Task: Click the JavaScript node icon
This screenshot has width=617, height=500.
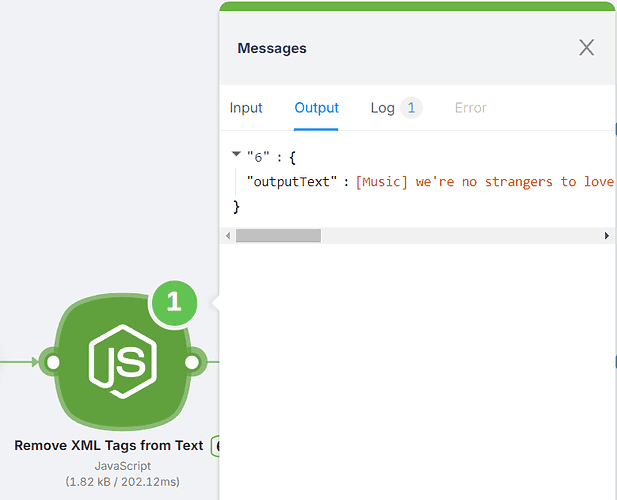Action: click(x=121, y=362)
